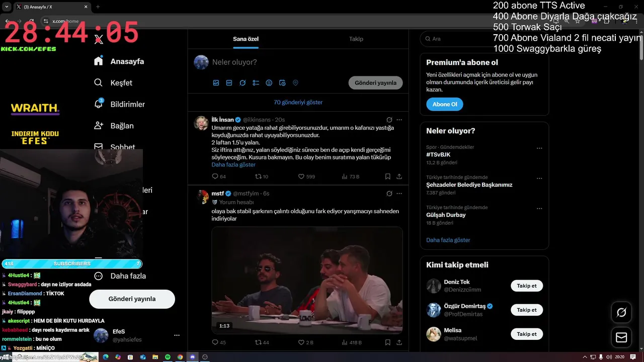644x362 pixels.
Task: Click the Ara search field
Action: [485, 39]
